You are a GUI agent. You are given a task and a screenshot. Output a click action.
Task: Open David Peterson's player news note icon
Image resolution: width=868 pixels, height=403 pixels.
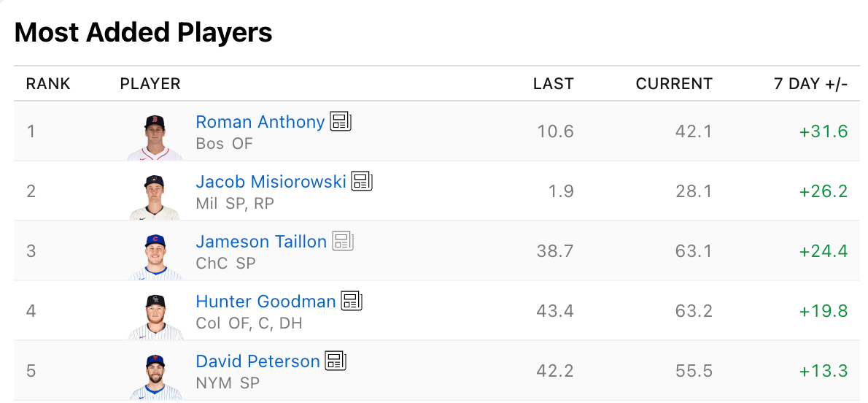pos(336,361)
